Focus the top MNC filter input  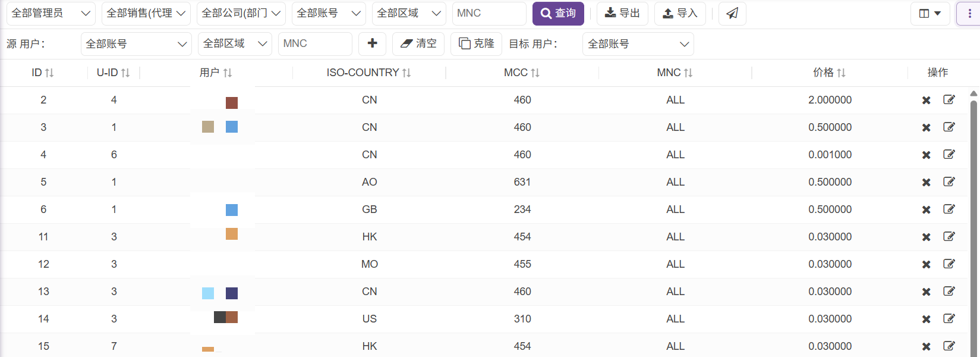click(x=489, y=14)
